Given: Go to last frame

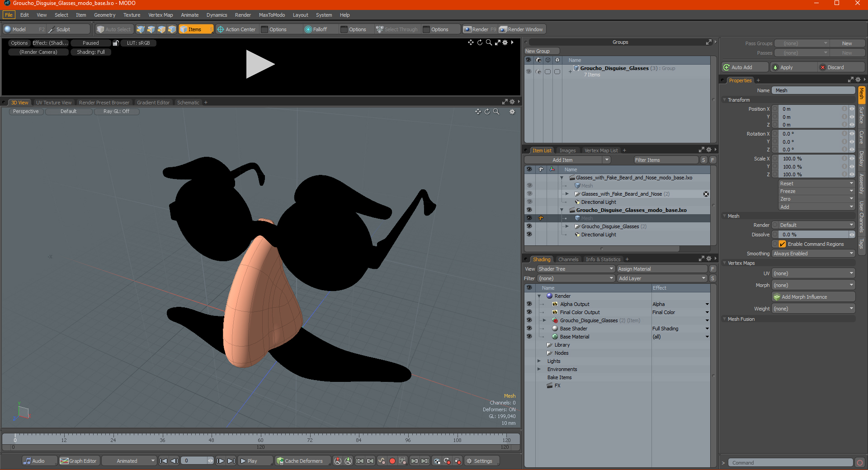Looking at the screenshot, I should [x=231, y=461].
